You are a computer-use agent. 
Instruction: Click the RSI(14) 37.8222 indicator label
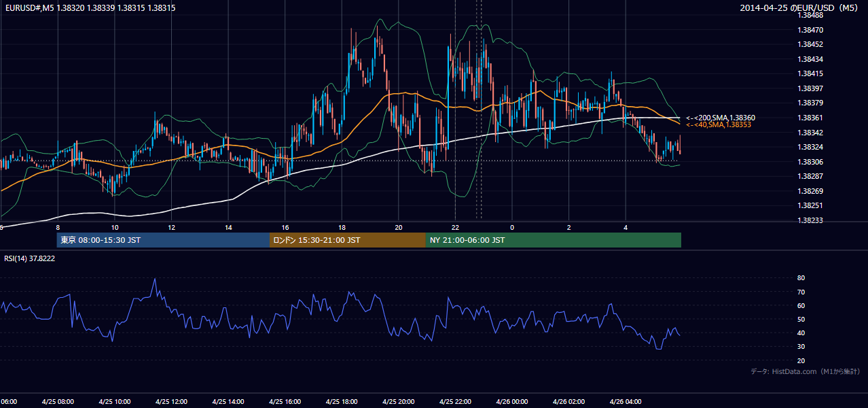[x=29, y=258]
